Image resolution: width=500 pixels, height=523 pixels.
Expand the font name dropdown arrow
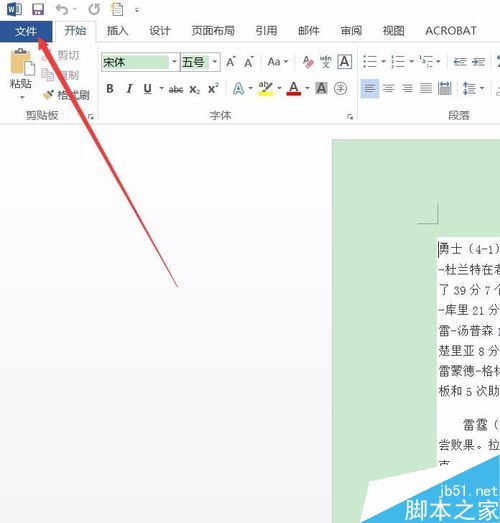coord(174,62)
